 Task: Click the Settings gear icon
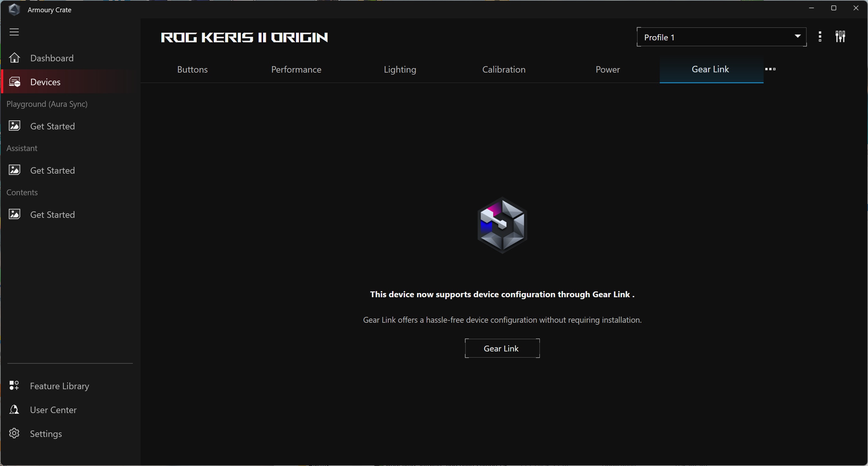click(x=14, y=433)
